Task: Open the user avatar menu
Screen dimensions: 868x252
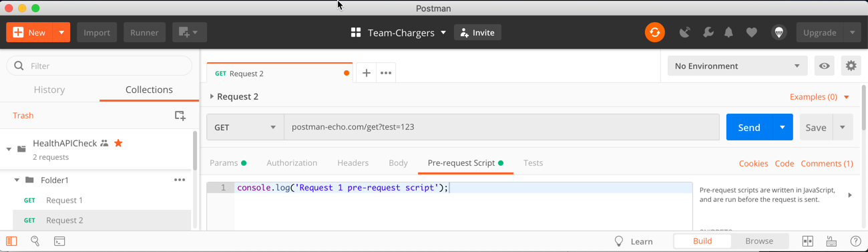Action: (779, 32)
